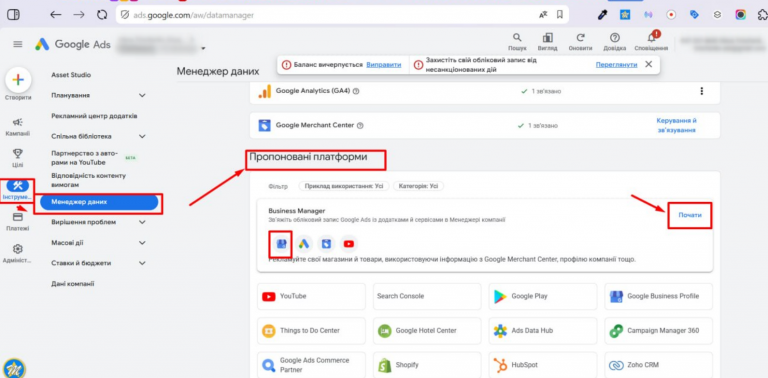Click the browser forward arrow
768x378 pixels.
(79, 15)
